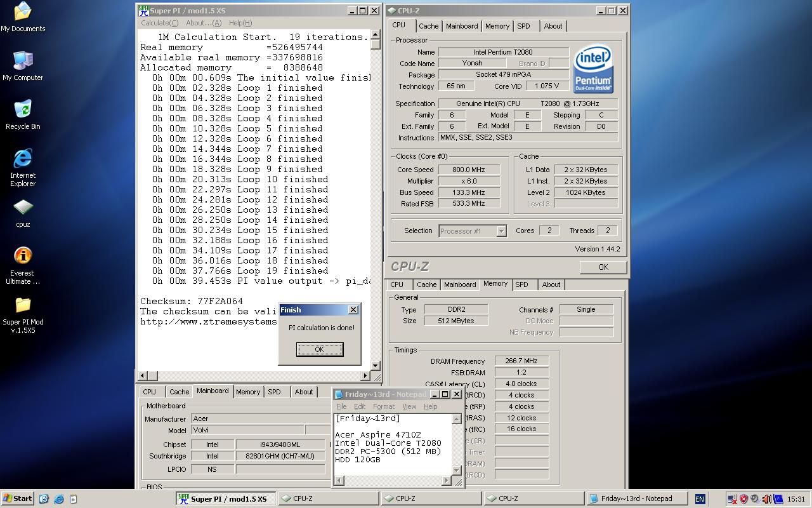Viewport: 812px width, 508px height.
Task: Switch to Cache tab in top CPU-Z window
Action: (x=428, y=26)
